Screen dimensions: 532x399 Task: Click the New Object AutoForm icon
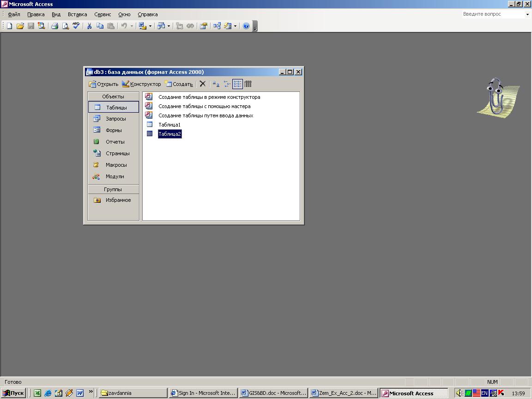(228, 26)
